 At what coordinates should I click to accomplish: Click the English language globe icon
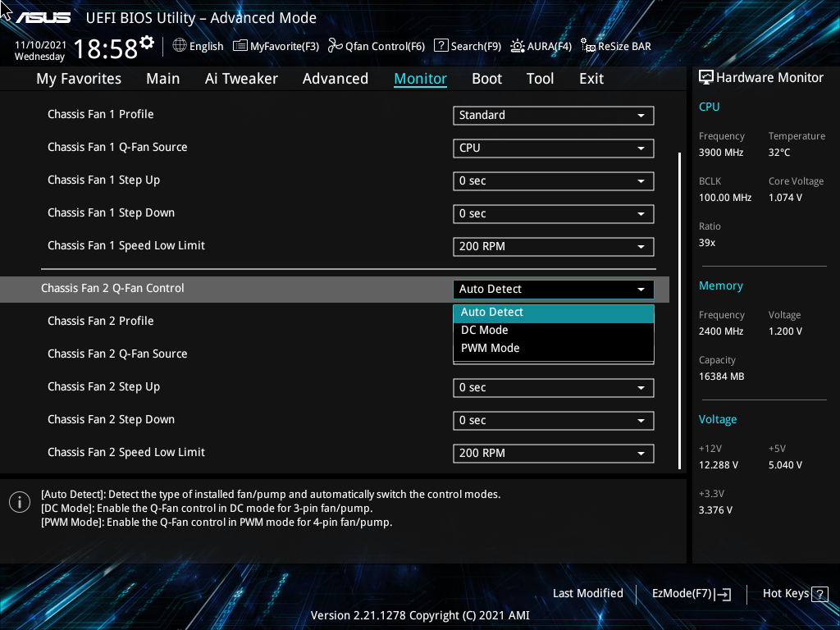click(180, 46)
